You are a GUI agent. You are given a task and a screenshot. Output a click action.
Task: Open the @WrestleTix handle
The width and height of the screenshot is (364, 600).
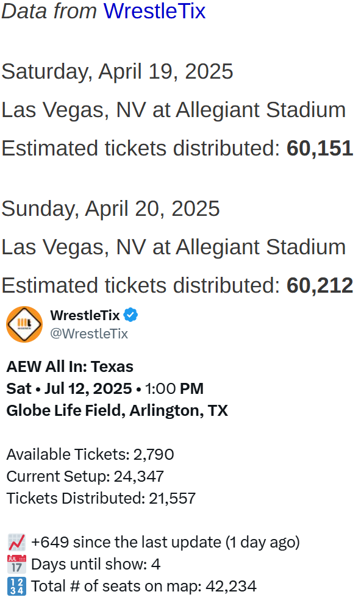click(89, 334)
